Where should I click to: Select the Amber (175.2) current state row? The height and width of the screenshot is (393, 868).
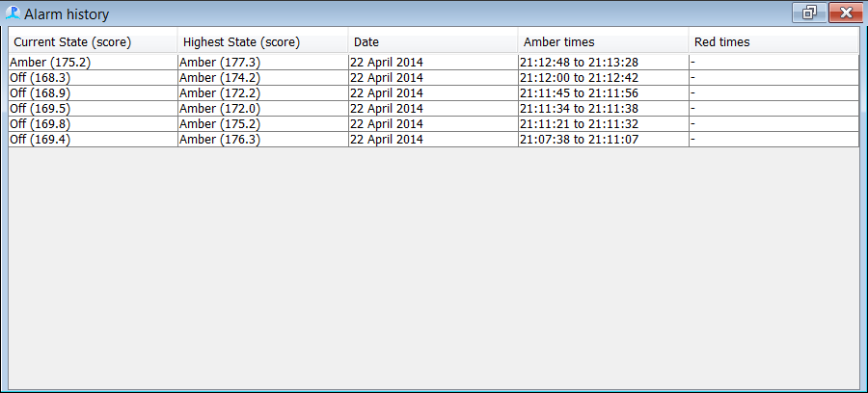click(x=433, y=63)
